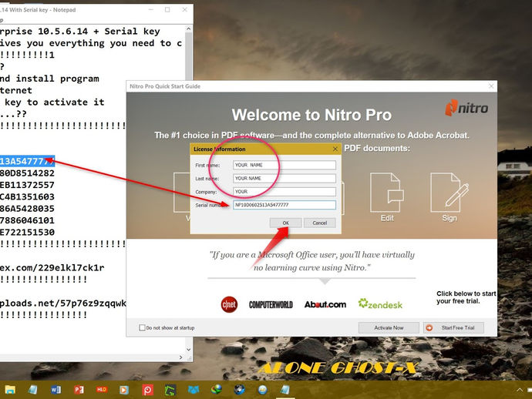Open Internet Download Manager taskbar icon
The height and width of the screenshot is (399, 532).
click(216, 390)
